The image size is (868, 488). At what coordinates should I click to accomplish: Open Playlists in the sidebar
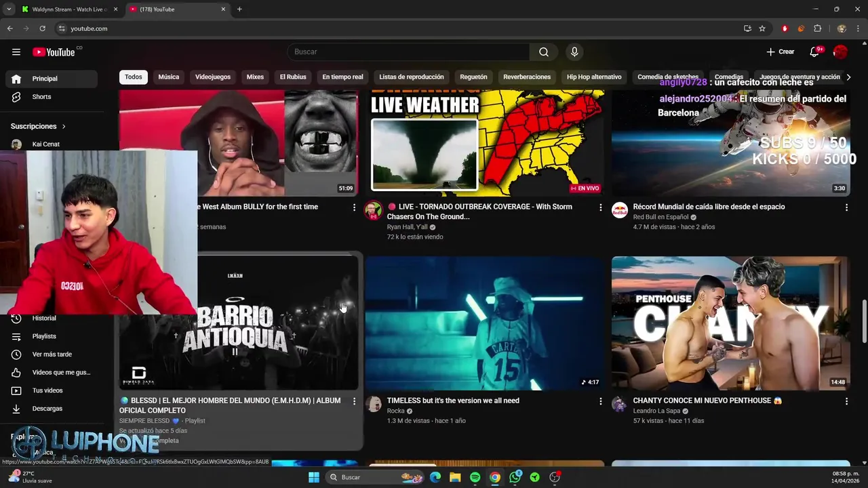pyautogui.click(x=52, y=336)
